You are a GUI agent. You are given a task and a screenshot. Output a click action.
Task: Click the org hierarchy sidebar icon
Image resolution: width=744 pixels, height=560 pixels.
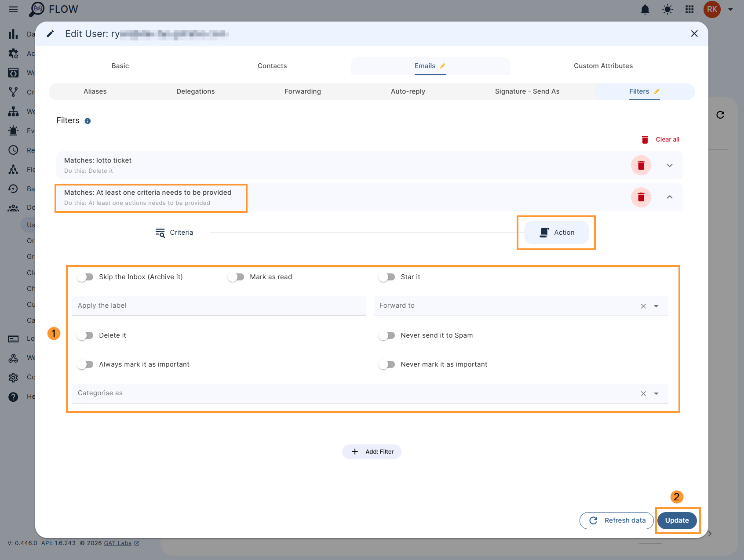(x=13, y=111)
